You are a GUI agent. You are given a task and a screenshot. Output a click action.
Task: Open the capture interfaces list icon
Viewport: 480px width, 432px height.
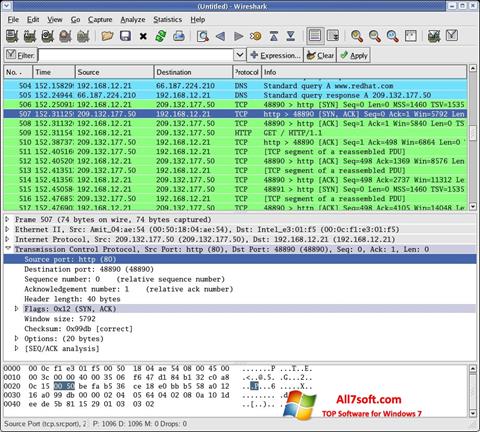click(12, 36)
